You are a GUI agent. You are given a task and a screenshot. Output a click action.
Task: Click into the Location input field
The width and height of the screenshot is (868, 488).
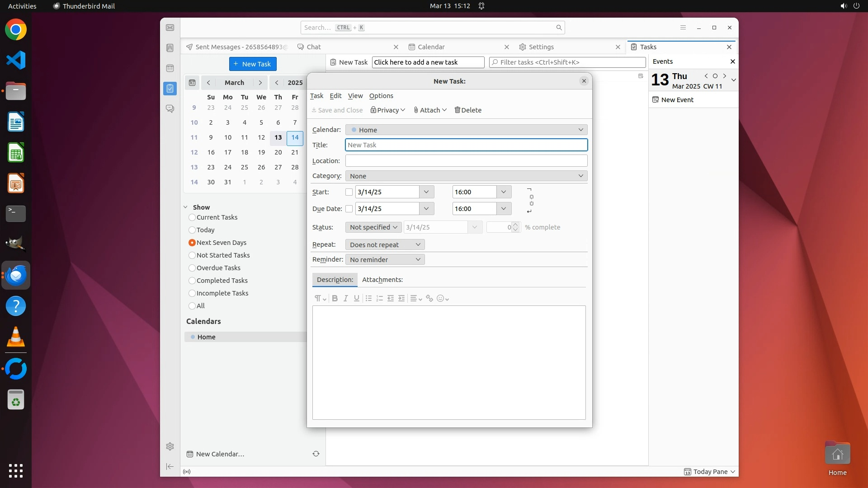(x=466, y=160)
